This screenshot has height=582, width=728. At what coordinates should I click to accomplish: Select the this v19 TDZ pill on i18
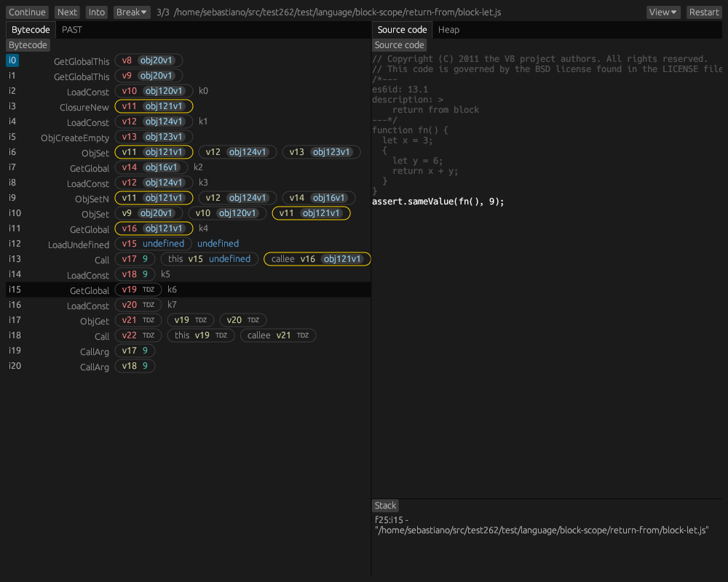click(201, 335)
